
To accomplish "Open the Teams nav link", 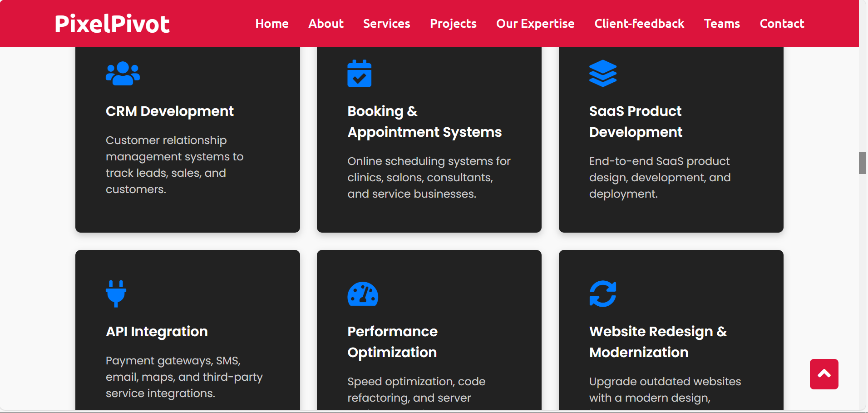I will 721,24.
